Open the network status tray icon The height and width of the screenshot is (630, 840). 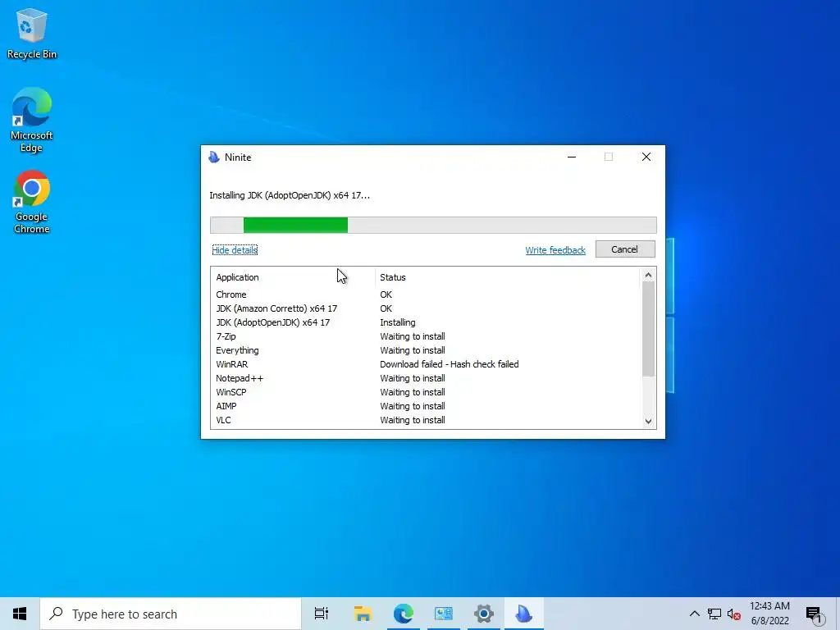point(714,614)
